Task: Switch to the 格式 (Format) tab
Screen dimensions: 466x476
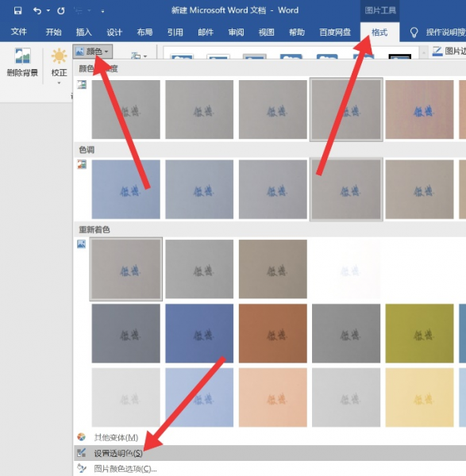Action: coord(379,33)
